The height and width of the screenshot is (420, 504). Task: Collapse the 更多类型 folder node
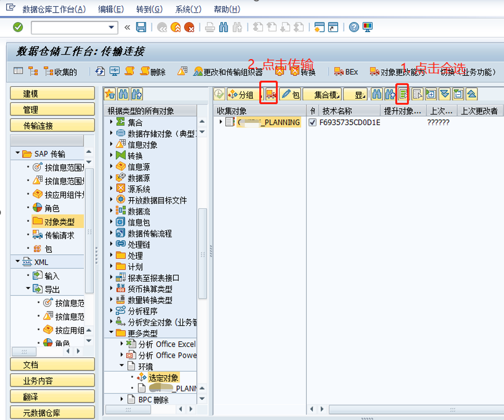pos(111,332)
